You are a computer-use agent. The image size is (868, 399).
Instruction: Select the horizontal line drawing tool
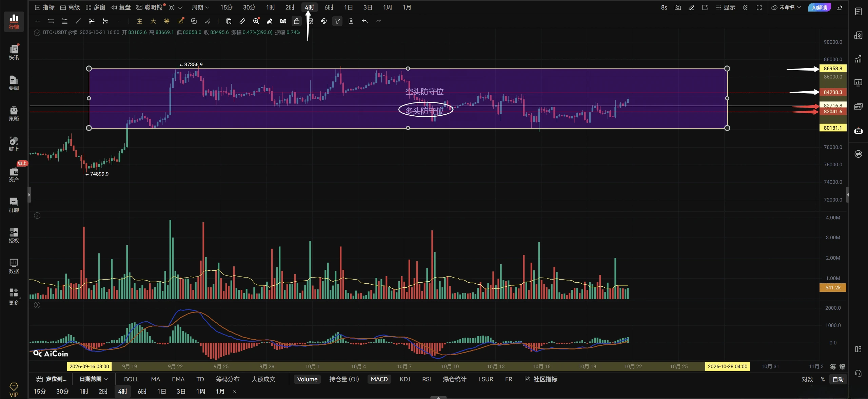38,21
